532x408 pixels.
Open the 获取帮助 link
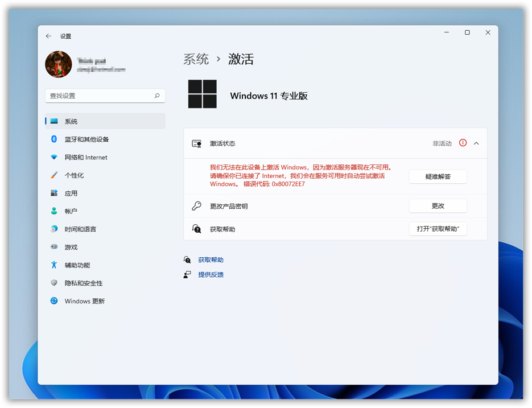click(x=211, y=260)
